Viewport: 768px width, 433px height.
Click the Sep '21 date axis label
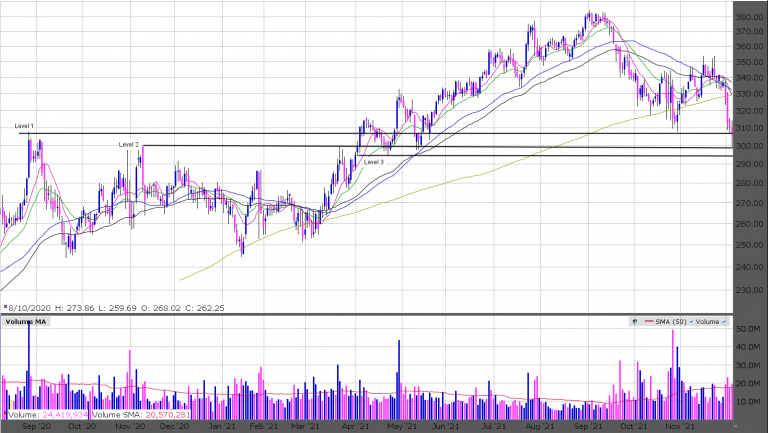coord(584,425)
